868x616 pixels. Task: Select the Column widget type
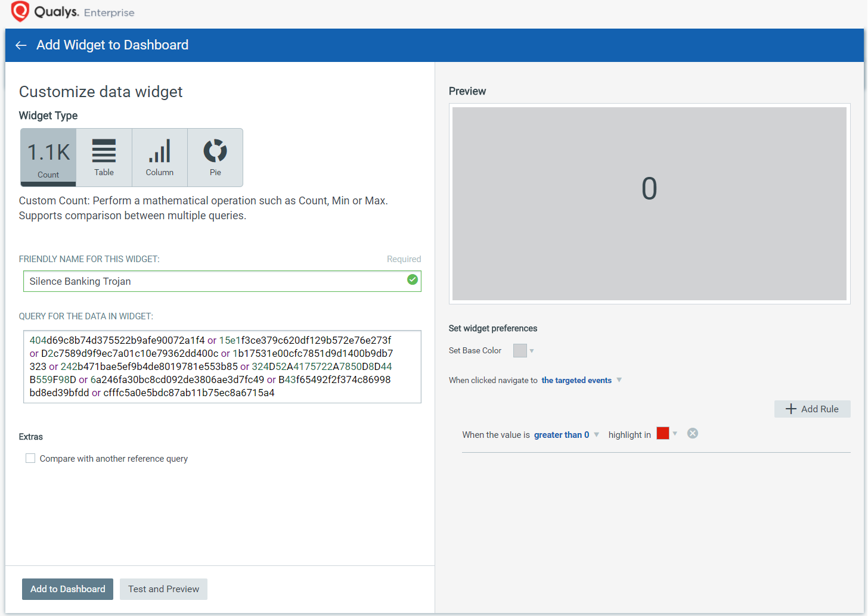160,157
